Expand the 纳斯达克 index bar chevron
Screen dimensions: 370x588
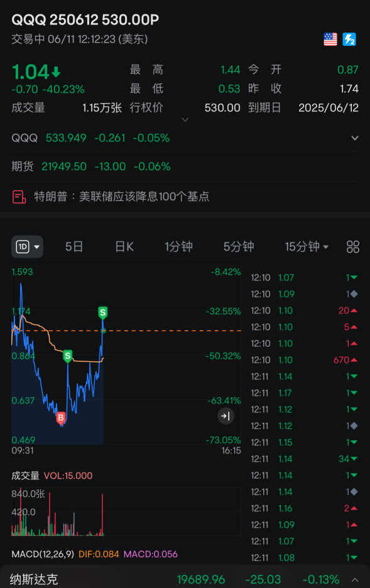click(x=355, y=580)
